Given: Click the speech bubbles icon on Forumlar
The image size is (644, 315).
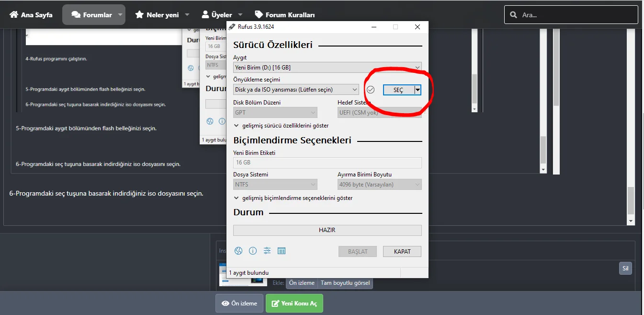Looking at the screenshot, I should click(77, 14).
